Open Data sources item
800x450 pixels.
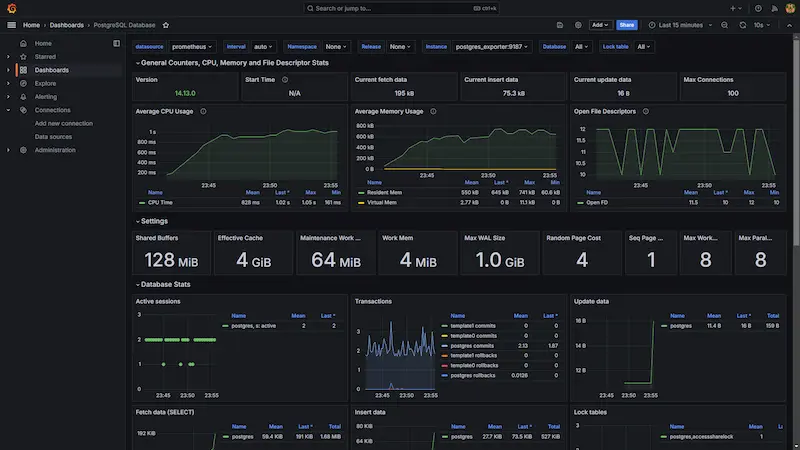(53, 137)
